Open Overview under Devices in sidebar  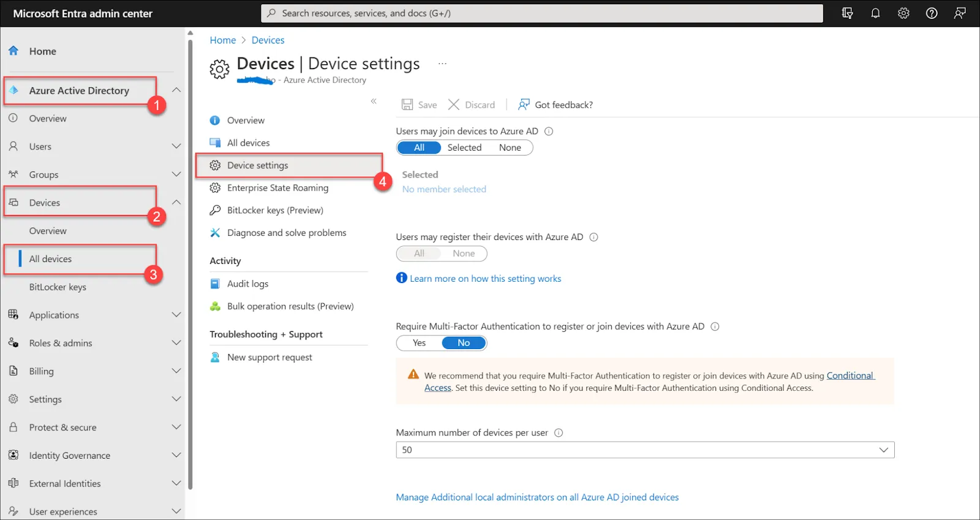tap(48, 231)
